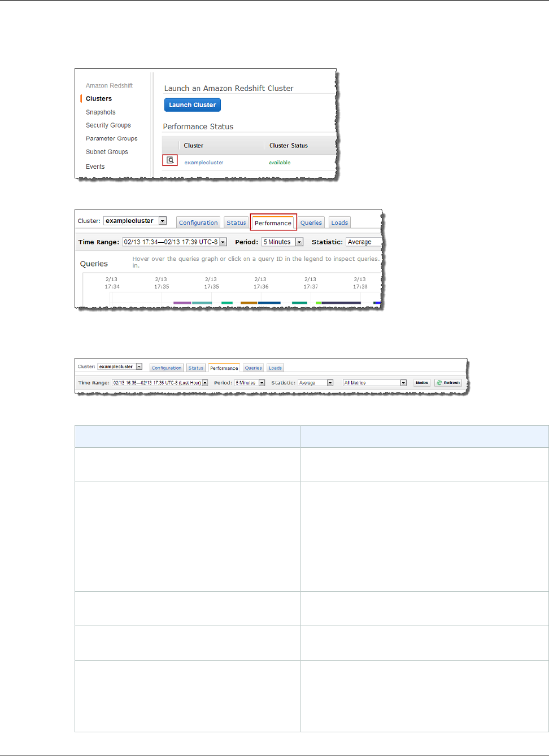Open Loads tab in the Refresh-button toolbar
This screenshot has width=549, height=756.
(x=275, y=368)
